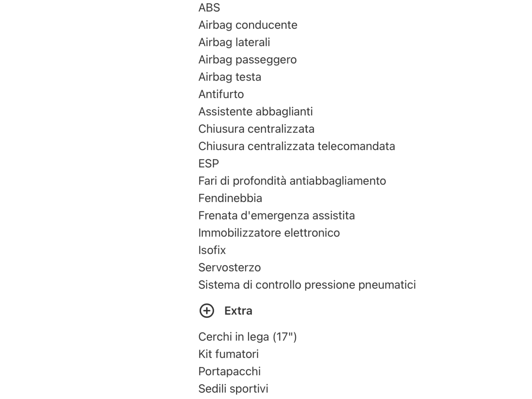Viewport: 532px width, 399px height.
Task: Click Cerchi in lega (17") extra
Action: 248,337
